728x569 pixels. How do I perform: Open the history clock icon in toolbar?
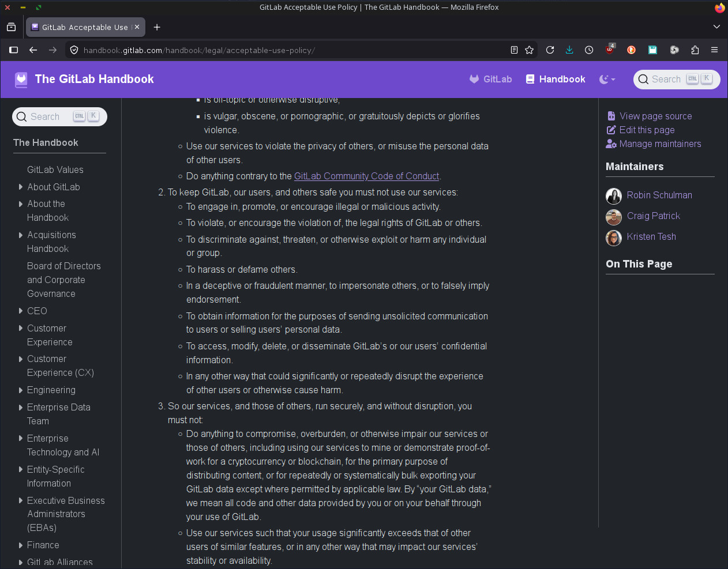click(x=589, y=50)
